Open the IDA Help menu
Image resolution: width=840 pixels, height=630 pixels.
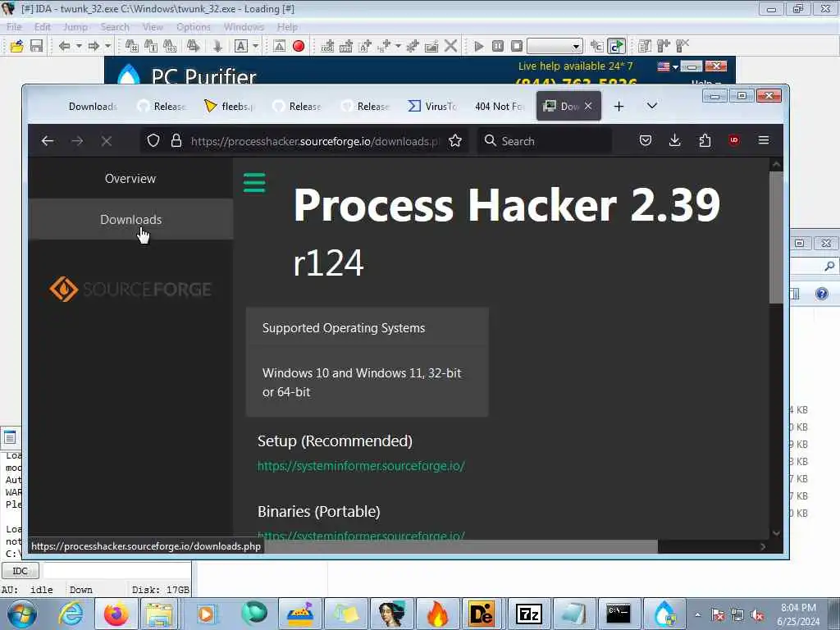point(287,27)
